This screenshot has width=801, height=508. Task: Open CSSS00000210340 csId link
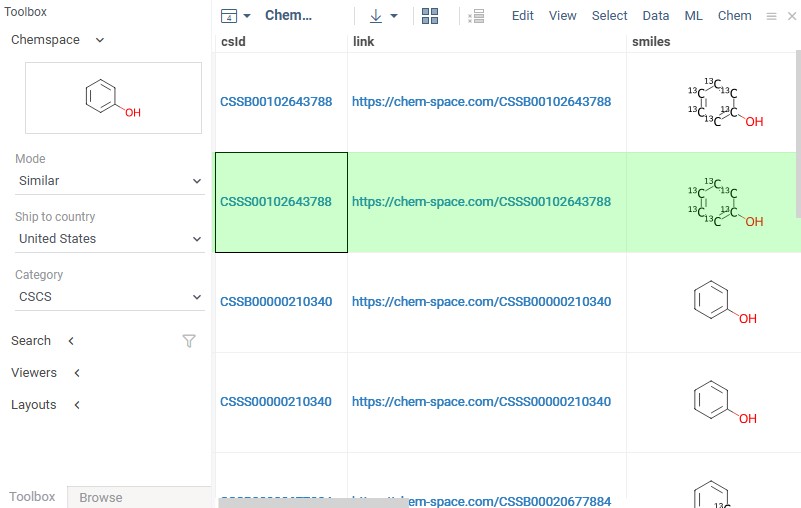(x=276, y=402)
